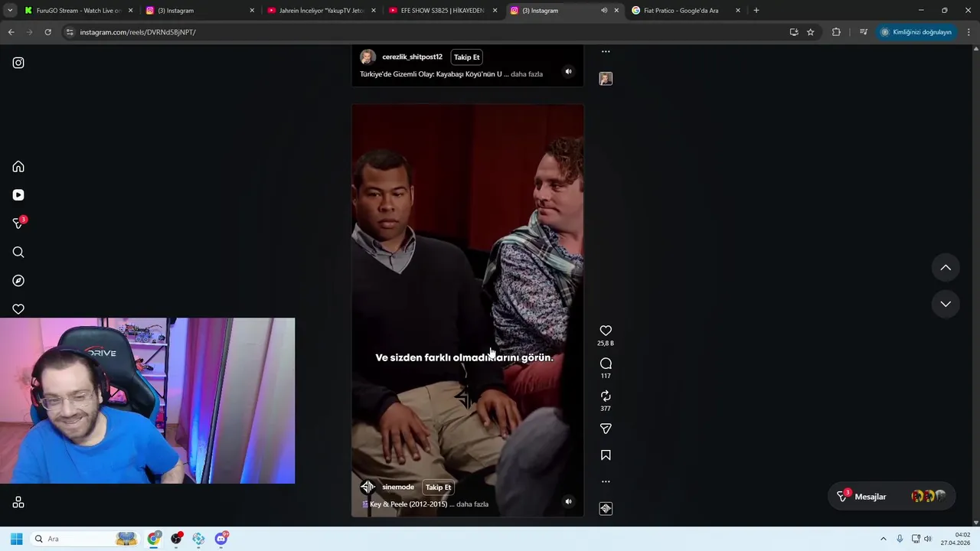980x551 pixels.
Task: Mute the active Instagram tab audio
Action: point(603,11)
